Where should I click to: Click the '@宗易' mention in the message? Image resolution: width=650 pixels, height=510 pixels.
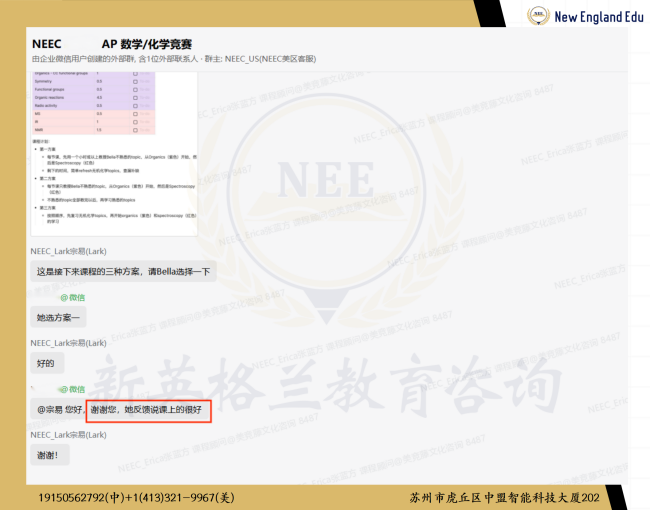tap(50, 410)
